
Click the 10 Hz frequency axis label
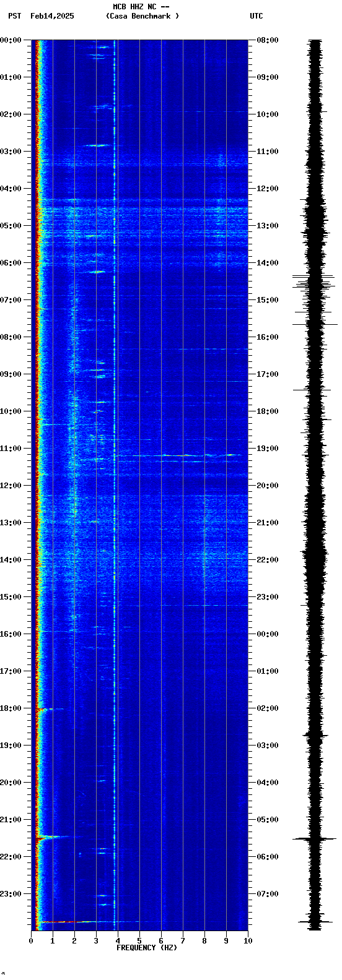tap(248, 941)
